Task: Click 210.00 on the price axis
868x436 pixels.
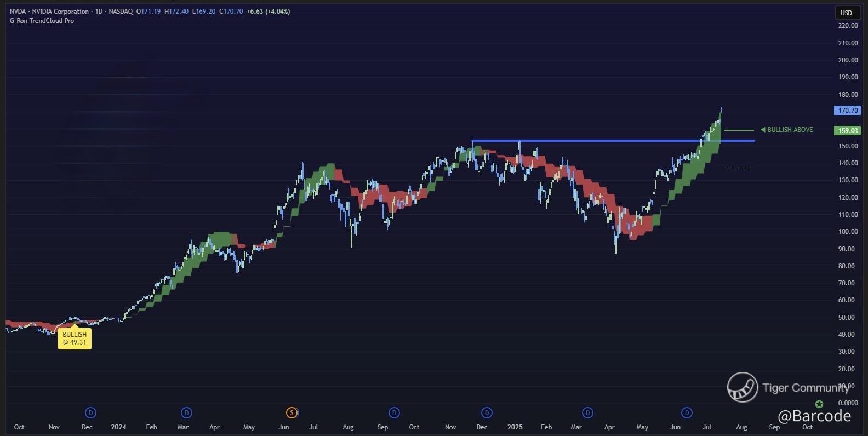Action: point(848,43)
